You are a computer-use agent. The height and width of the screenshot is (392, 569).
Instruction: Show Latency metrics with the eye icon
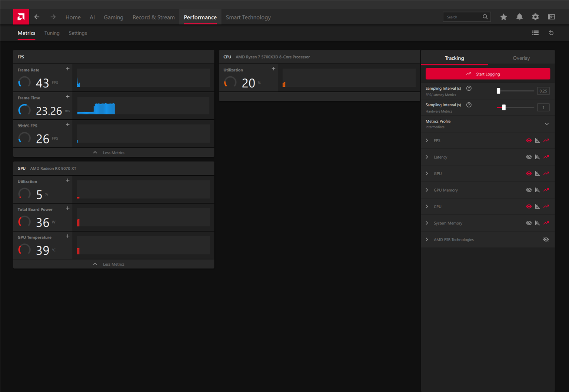click(529, 157)
